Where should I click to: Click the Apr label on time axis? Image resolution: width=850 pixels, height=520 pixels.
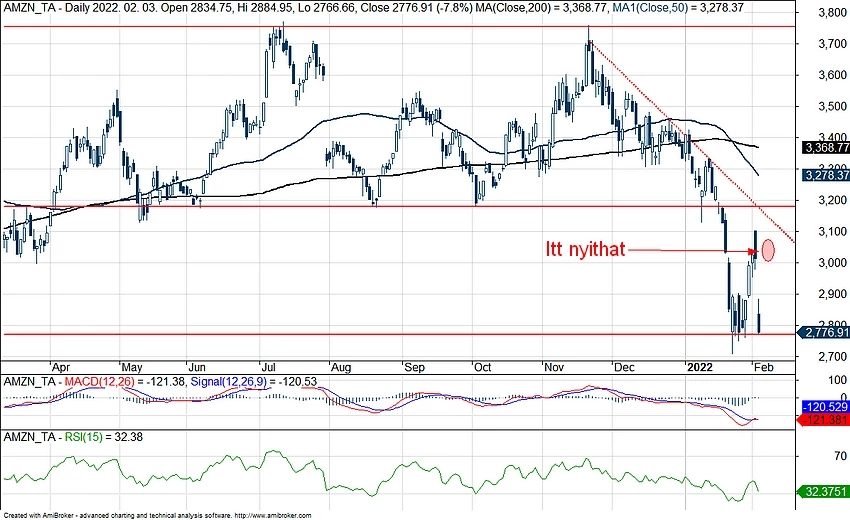point(60,368)
